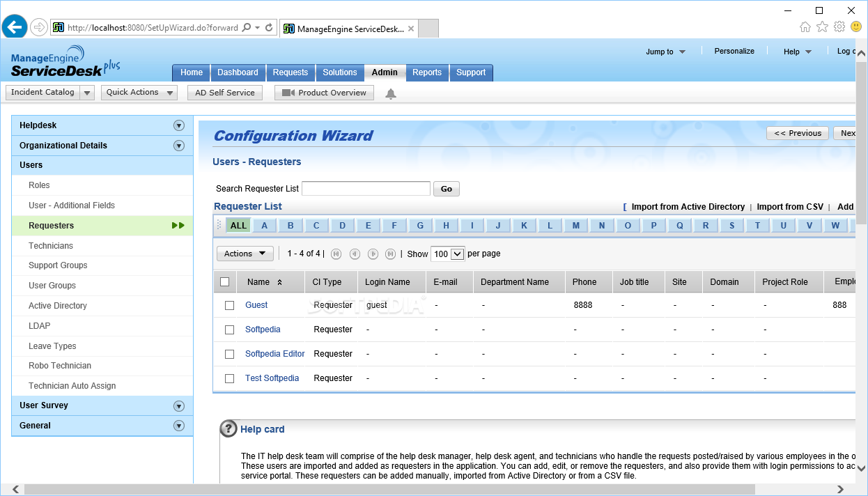
Task: Click the Previous wizard button
Action: pos(798,133)
